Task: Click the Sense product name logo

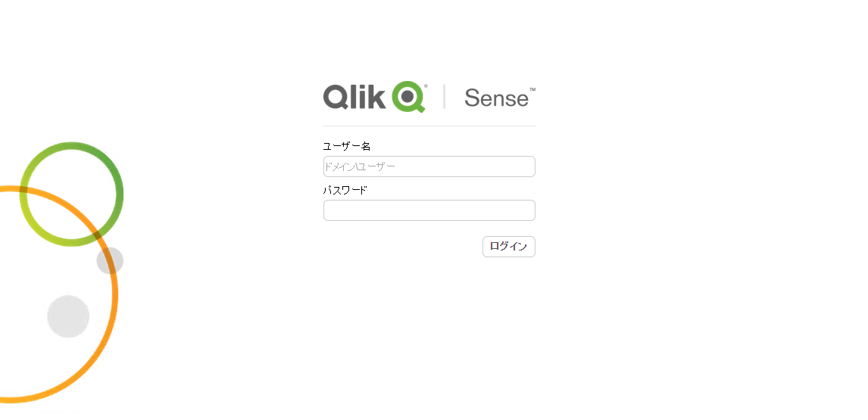Action: [x=497, y=98]
